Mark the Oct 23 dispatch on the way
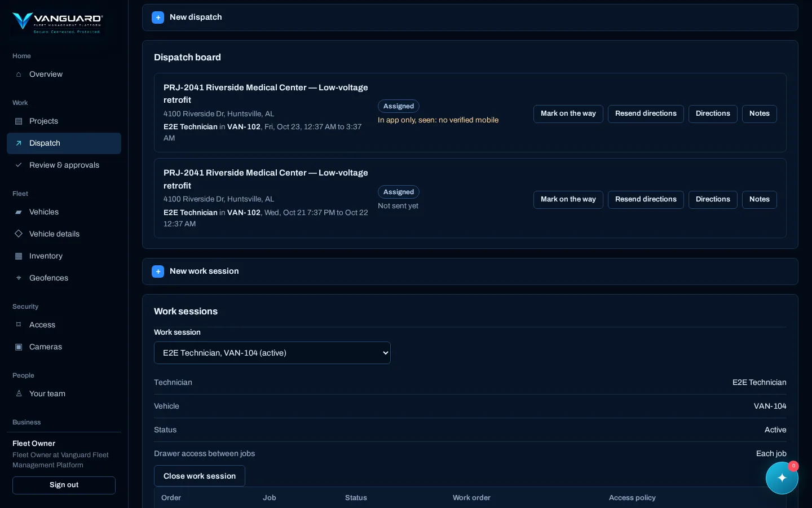Viewport: 812px width, 508px height. (x=568, y=114)
